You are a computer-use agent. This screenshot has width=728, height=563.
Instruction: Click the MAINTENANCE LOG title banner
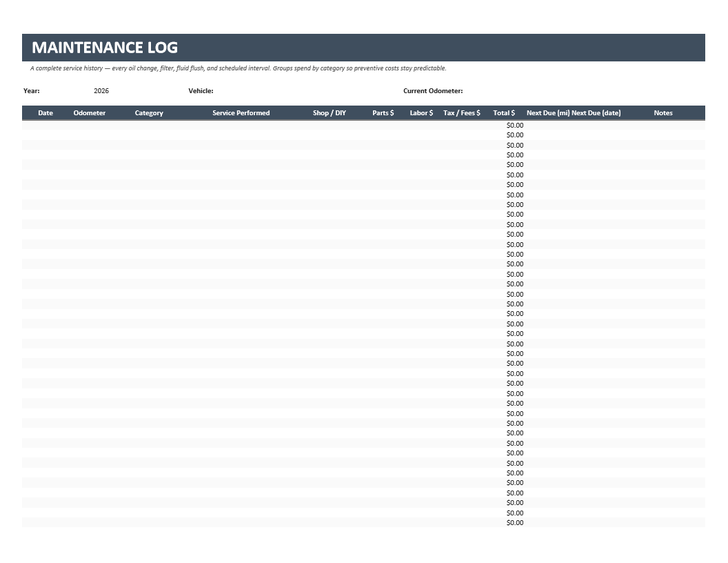[363, 48]
